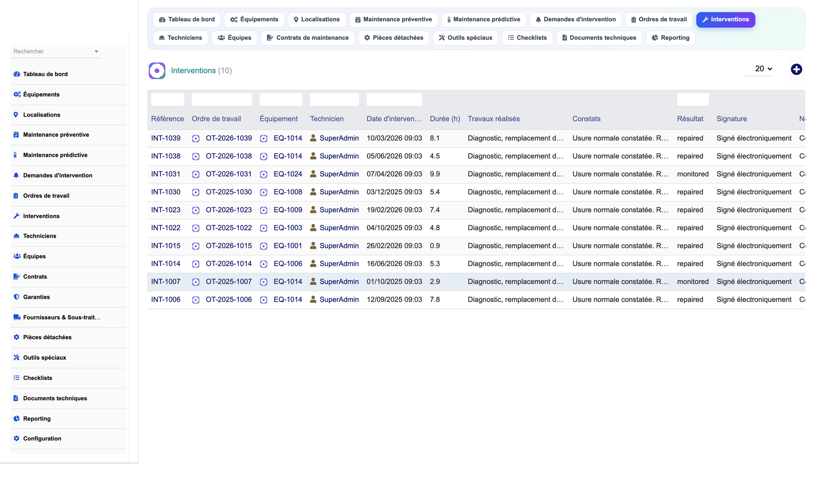
Task: Click the Interventions module logo icon
Action: click(x=157, y=71)
